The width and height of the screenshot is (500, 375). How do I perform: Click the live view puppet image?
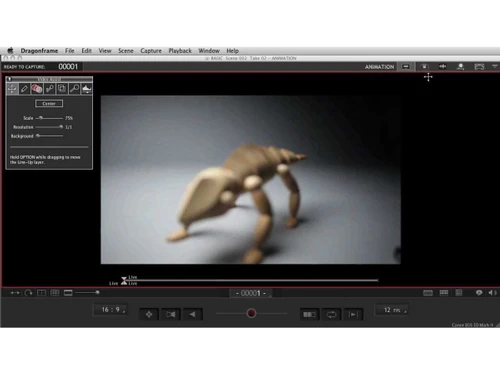click(251, 180)
